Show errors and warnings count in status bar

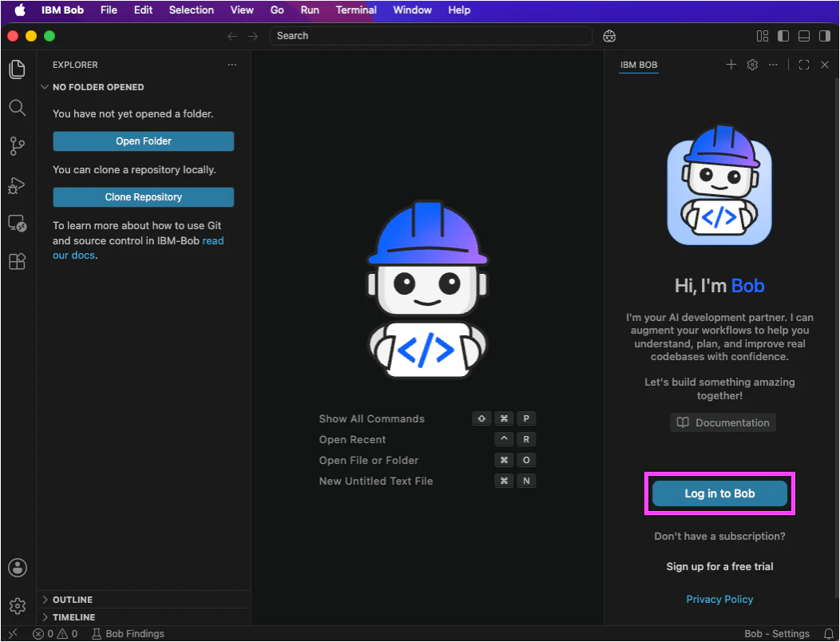coord(55,633)
